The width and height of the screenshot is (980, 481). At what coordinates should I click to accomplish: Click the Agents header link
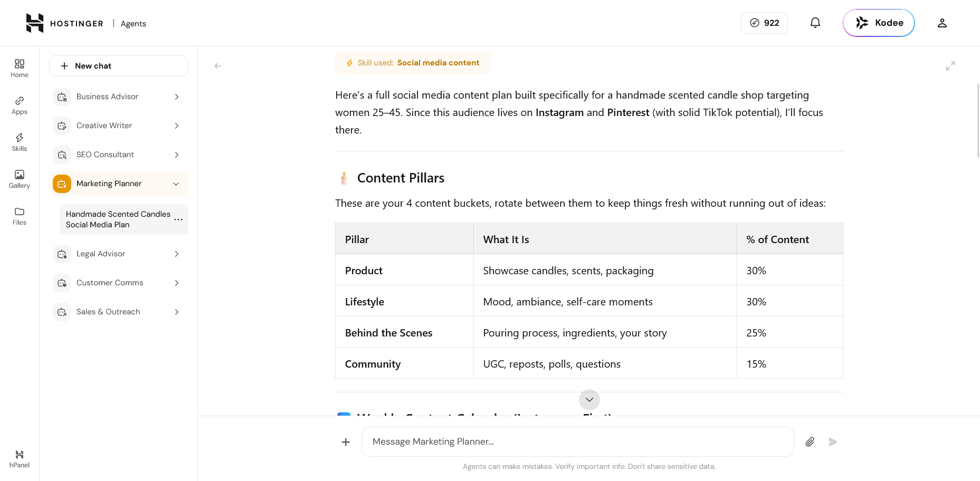(134, 24)
